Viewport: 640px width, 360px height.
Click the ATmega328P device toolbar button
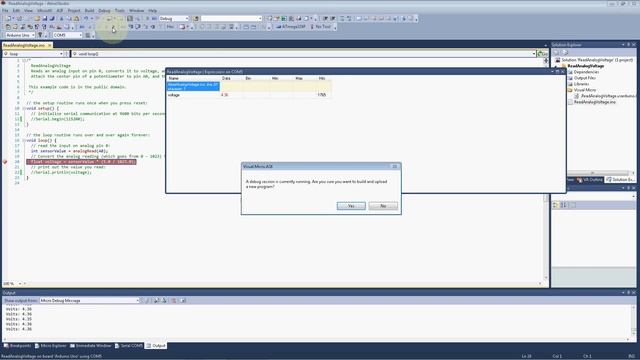click(291, 27)
